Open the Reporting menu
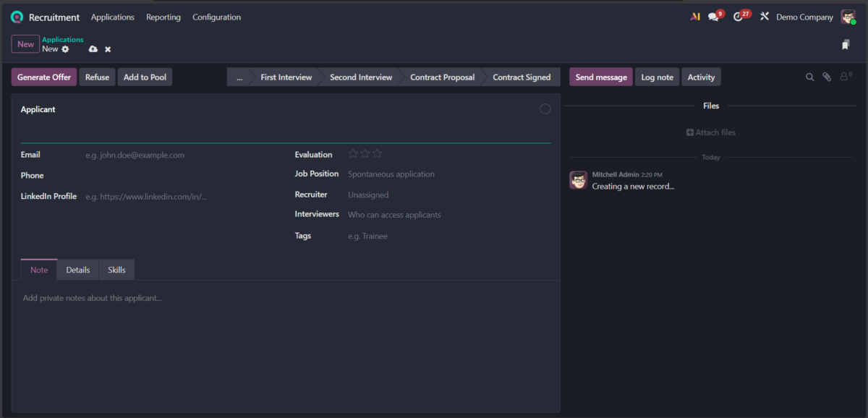 pos(163,17)
